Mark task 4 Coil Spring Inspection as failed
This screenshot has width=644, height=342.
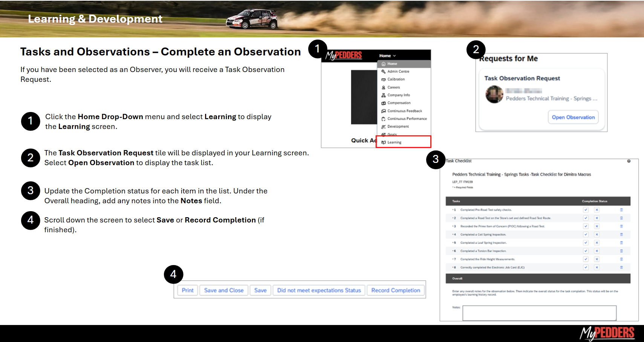(x=597, y=235)
